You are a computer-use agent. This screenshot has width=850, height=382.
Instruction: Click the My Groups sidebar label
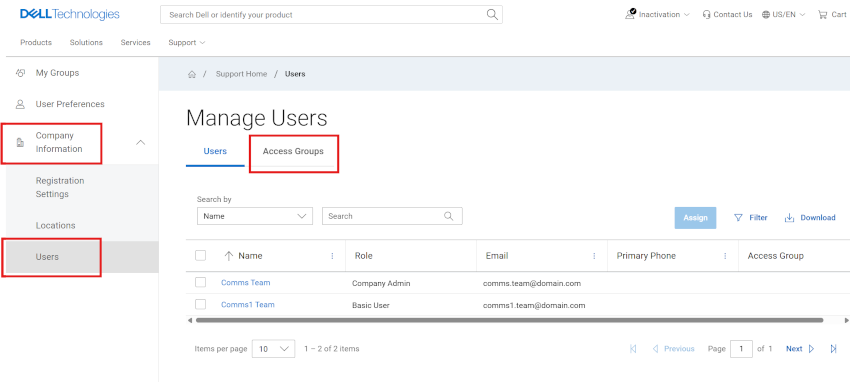point(57,73)
